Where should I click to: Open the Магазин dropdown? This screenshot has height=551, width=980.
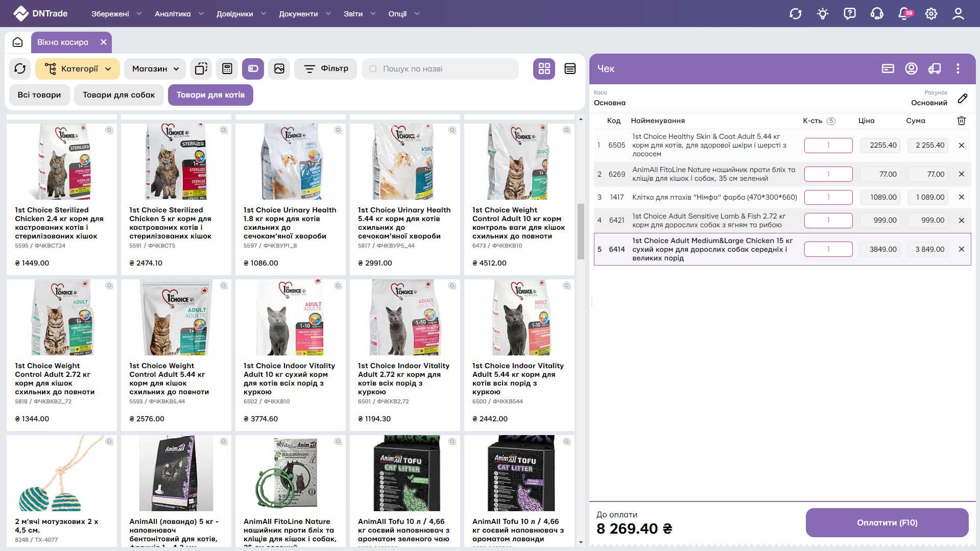pos(155,68)
